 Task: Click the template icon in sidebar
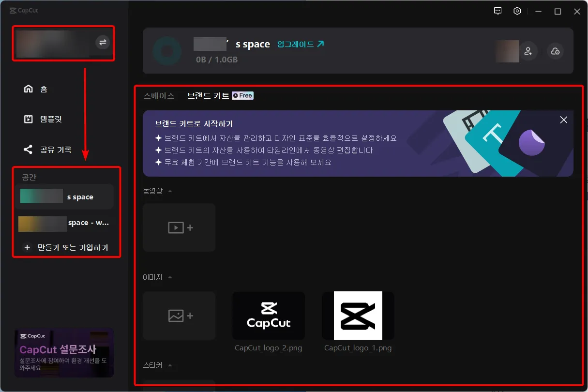(29, 119)
